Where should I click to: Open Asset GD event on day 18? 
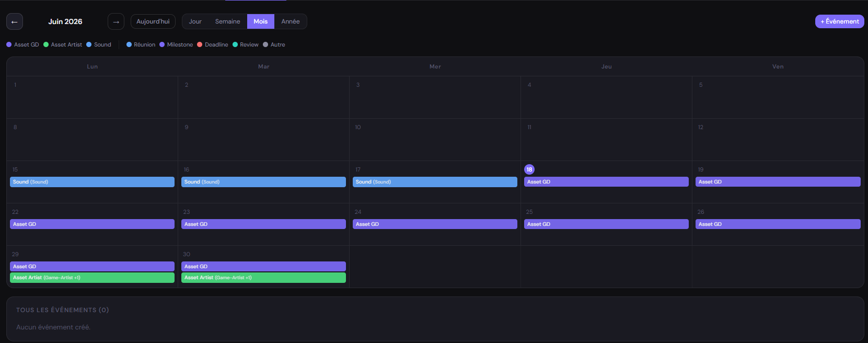606,182
